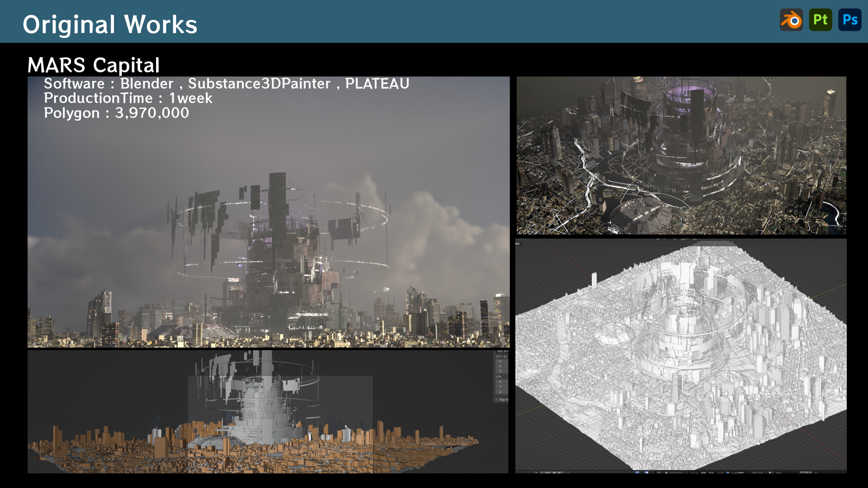Click the Substance Painter Pt icon
Image resolution: width=868 pixels, height=488 pixels.
click(821, 20)
